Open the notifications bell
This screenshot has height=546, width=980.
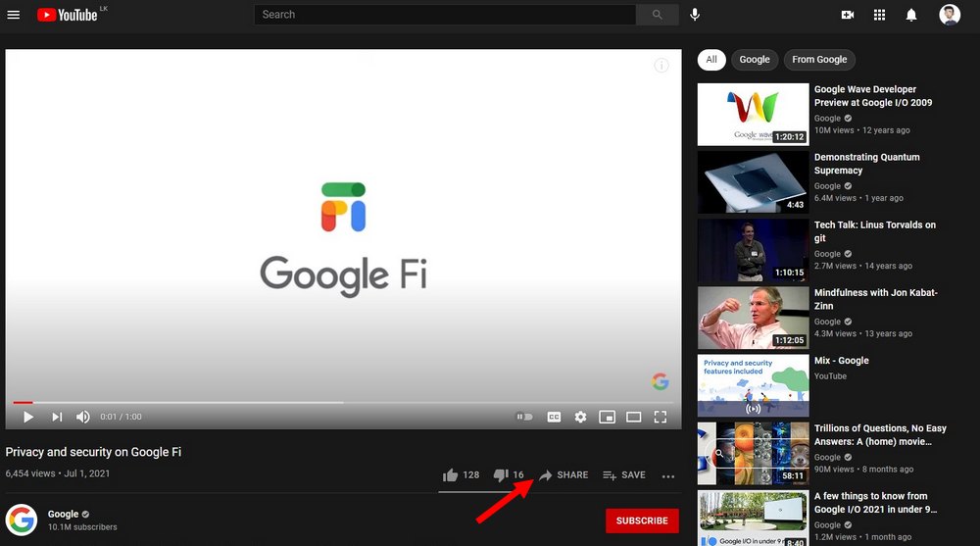click(x=911, y=15)
